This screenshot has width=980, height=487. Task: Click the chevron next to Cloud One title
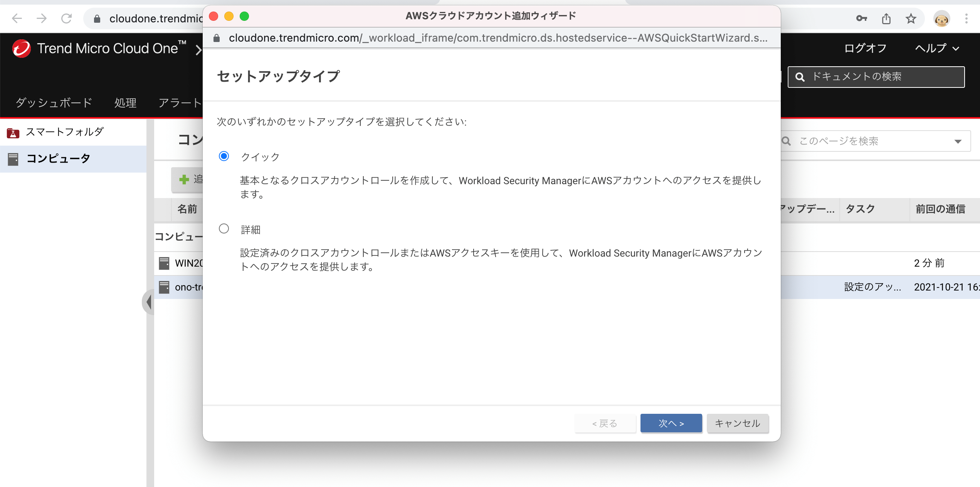tap(198, 50)
